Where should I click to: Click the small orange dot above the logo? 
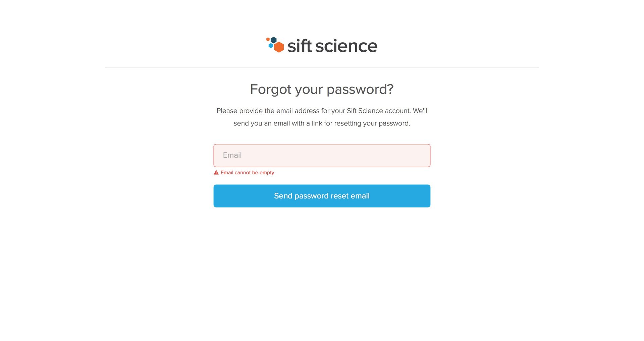268,39
